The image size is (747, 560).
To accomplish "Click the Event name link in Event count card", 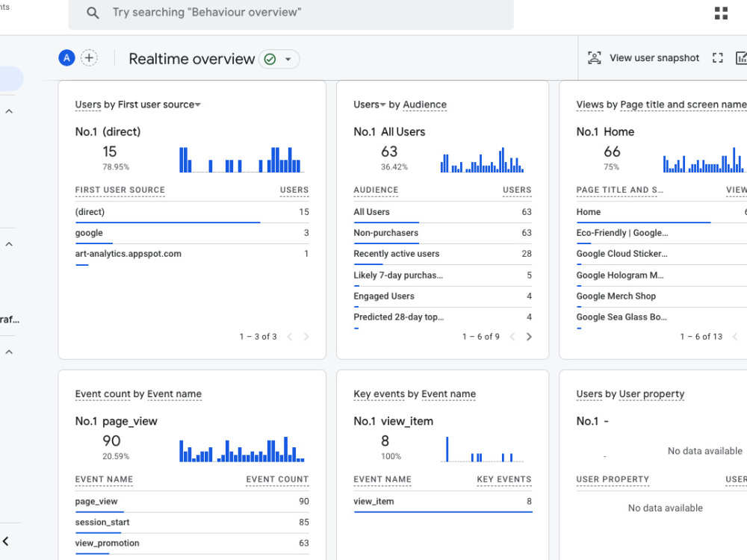I will pyautogui.click(x=174, y=394).
